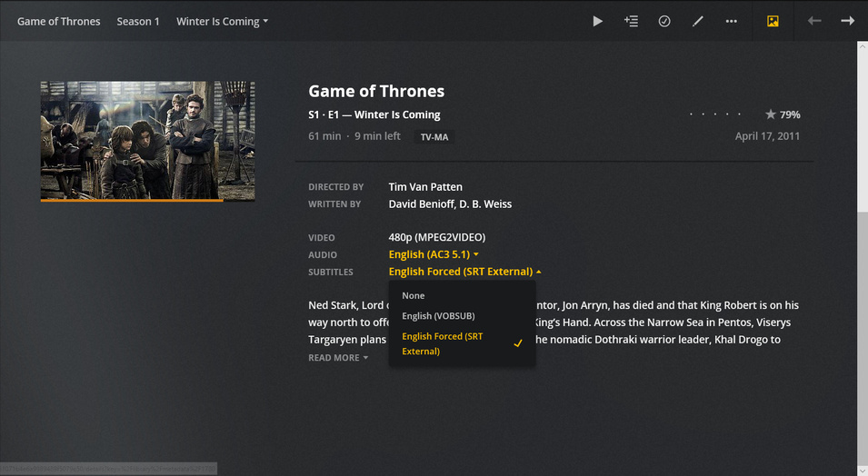Screen dimensions: 868x476
Task: Click the scrollbar up arrow
Action: [863, 47]
